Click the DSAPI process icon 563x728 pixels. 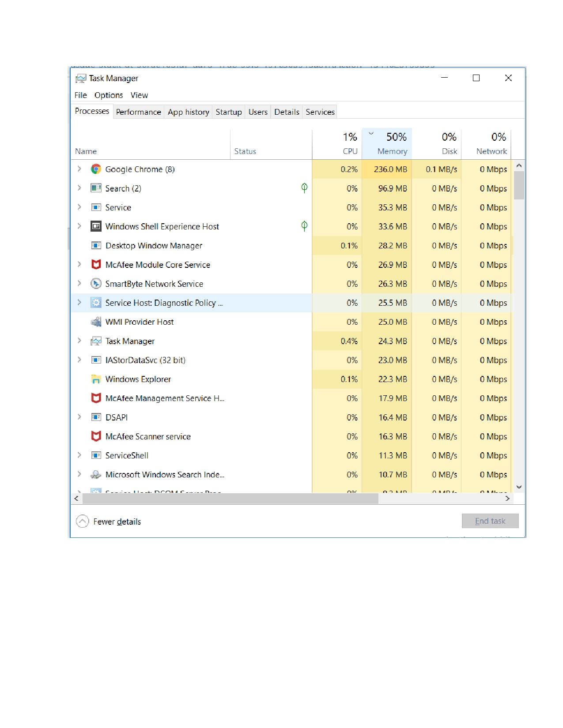tap(96, 417)
